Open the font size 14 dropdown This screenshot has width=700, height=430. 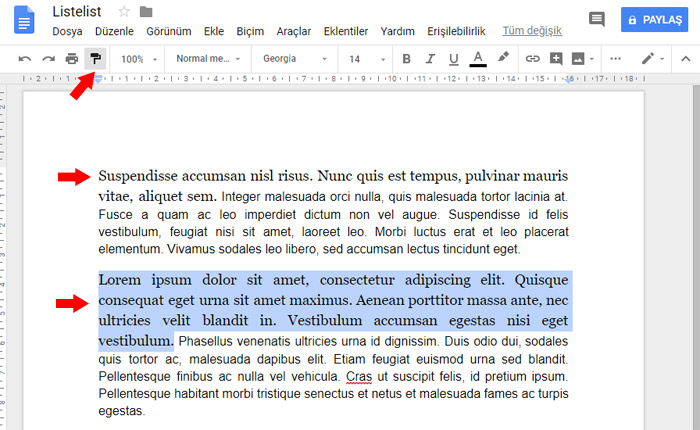363,59
